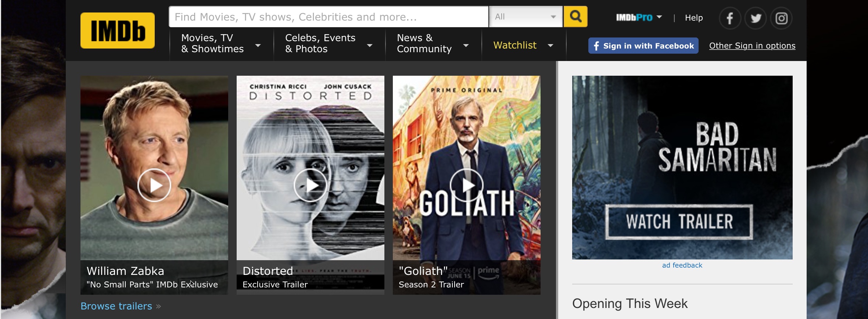Play the Distorted exclusive trailer
This screenshot has width=868, height=319.
click(x=310, y=185)
